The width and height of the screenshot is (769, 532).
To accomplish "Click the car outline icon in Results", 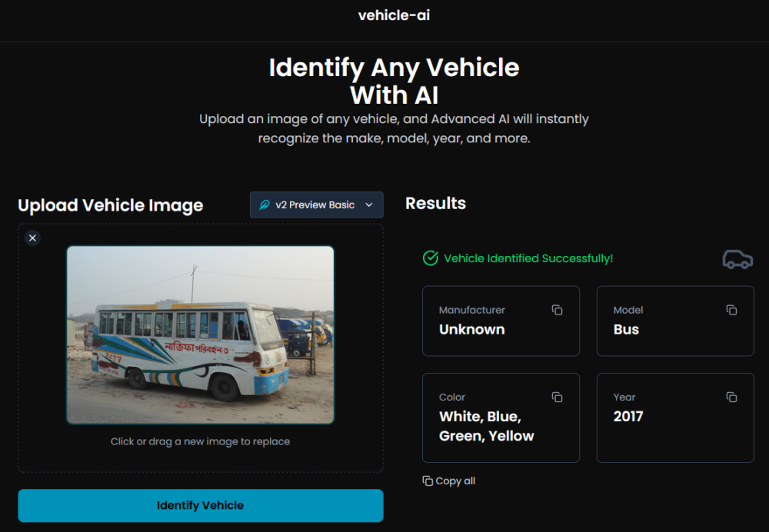I will [x=737, y=259].
